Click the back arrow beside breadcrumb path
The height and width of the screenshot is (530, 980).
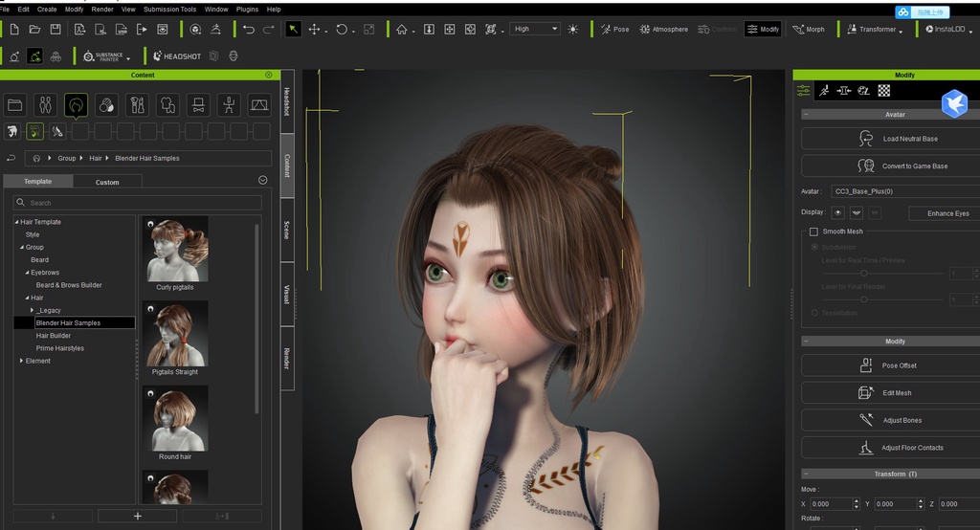point(11,158)
